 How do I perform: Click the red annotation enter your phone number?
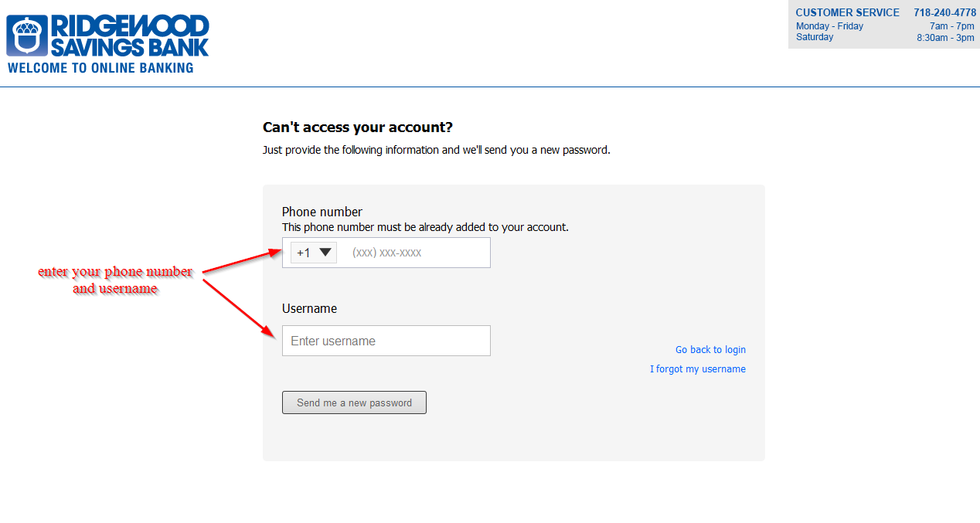[x=115, y=272]
